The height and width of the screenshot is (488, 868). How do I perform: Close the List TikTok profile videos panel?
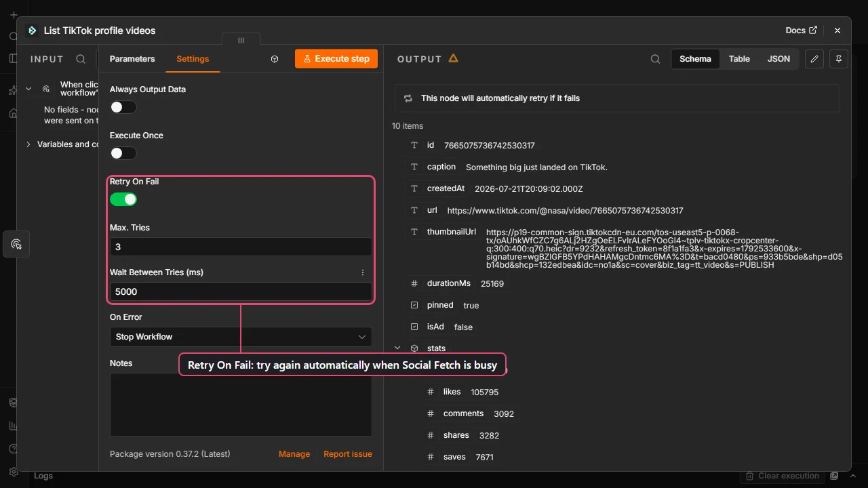point(837,30)
